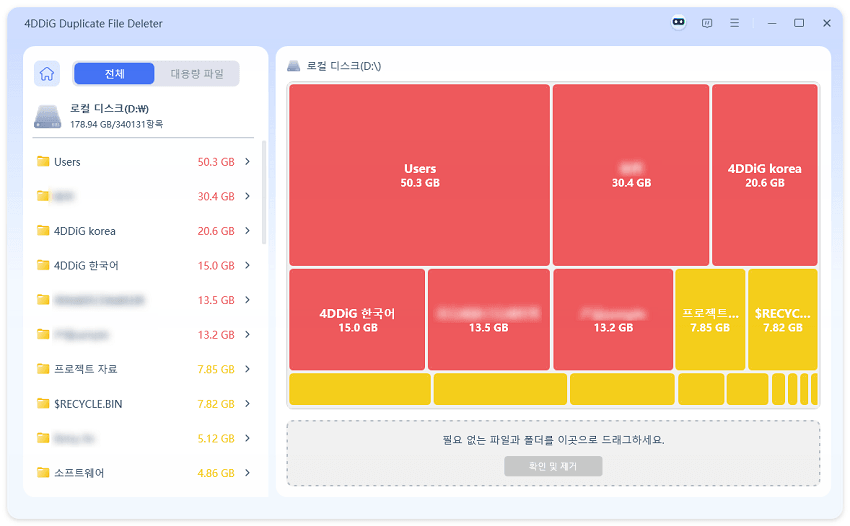Open the hamburger menu in title bar

click(735, 23)
